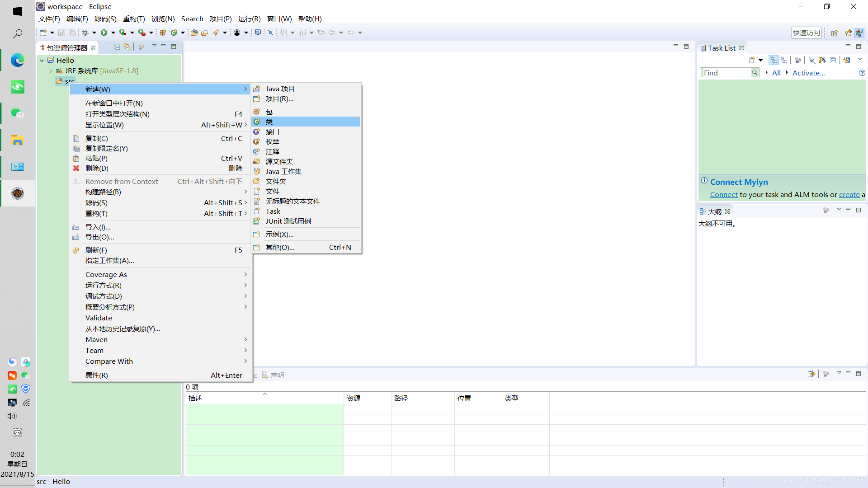The height and width of the screenshot is (488, 868).
Task: Choose Java Project in New submenu
Action: (x=306, y=89)
